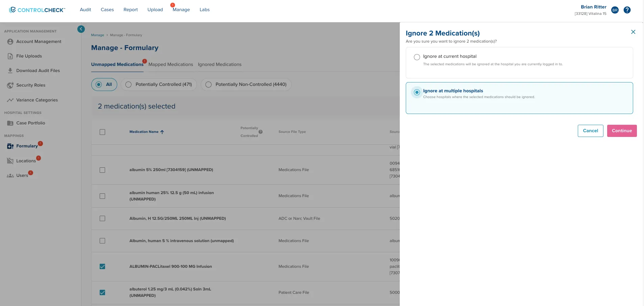Image resolution: width=644 pixels, height=306 pixels.
Task: Check the albumin human 25% infusion row
Action: (x=102, y=196)
